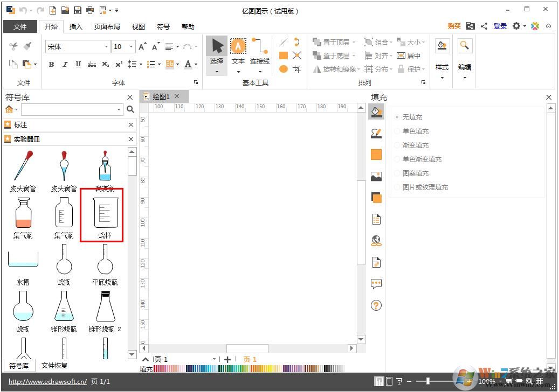
Task: Select the 渐变填充 radio option
Action: pyautogui.click(x=398, y=145)
